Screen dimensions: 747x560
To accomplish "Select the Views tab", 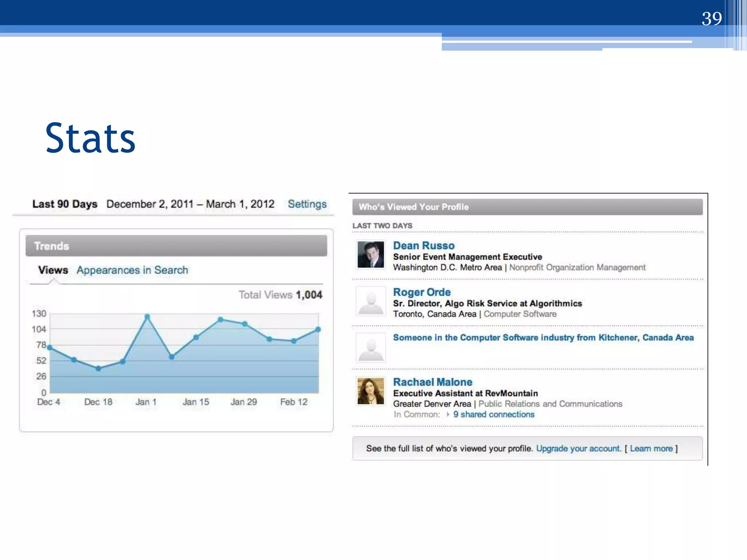I will click(x=53, y=270).
